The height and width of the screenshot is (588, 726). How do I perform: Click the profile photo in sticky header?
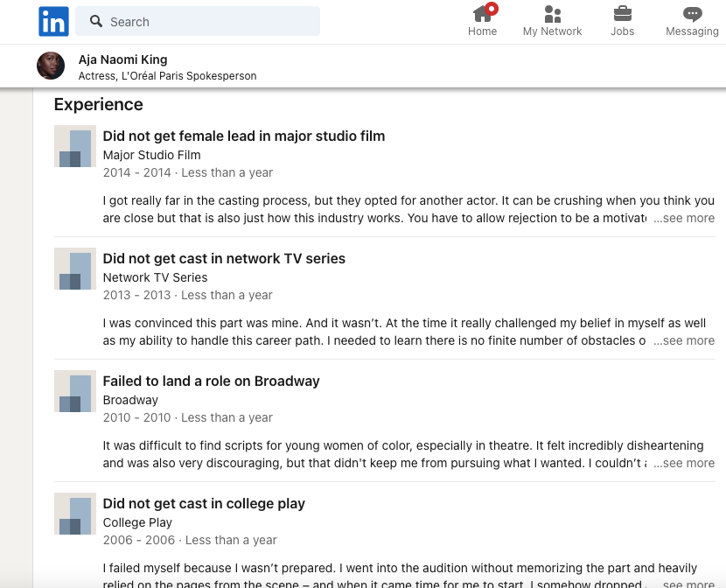[51, 66]
